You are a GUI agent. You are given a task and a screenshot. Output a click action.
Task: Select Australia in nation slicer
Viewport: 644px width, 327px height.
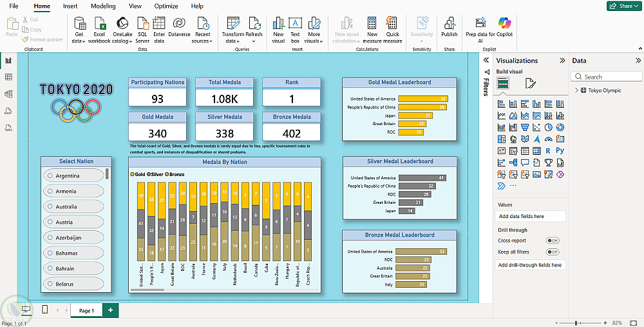tap(73, 206)
